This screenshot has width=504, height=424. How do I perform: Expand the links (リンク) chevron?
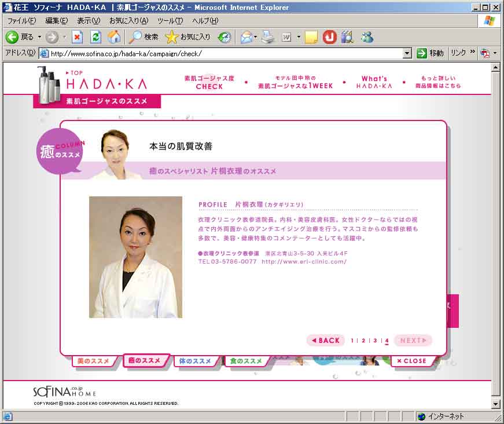pos(473,53)
